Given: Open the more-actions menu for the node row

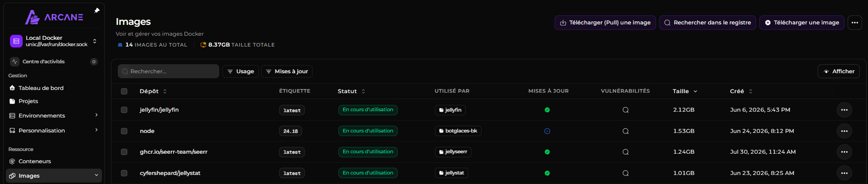Looking at the screenshot, I should click(844, 131).
